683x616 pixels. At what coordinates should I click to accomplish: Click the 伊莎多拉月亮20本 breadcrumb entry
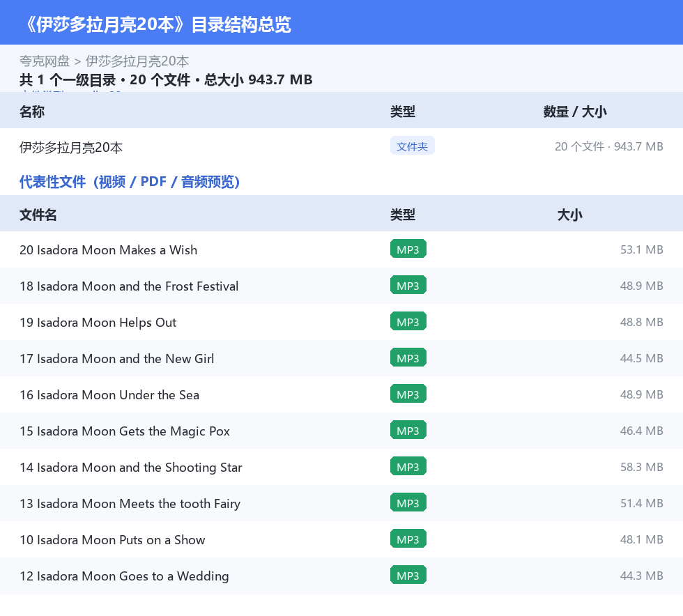click(137, 61)
